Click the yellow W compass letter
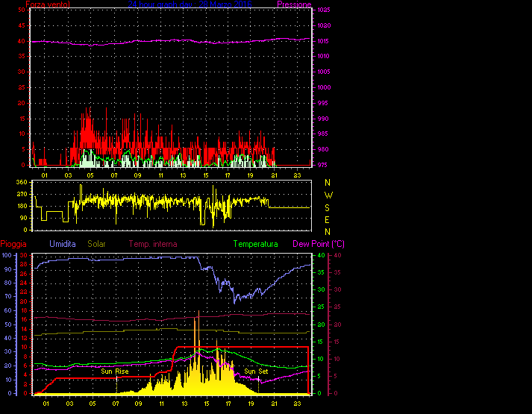The height and width of the screenshot is (414, 532). [328, 195]
